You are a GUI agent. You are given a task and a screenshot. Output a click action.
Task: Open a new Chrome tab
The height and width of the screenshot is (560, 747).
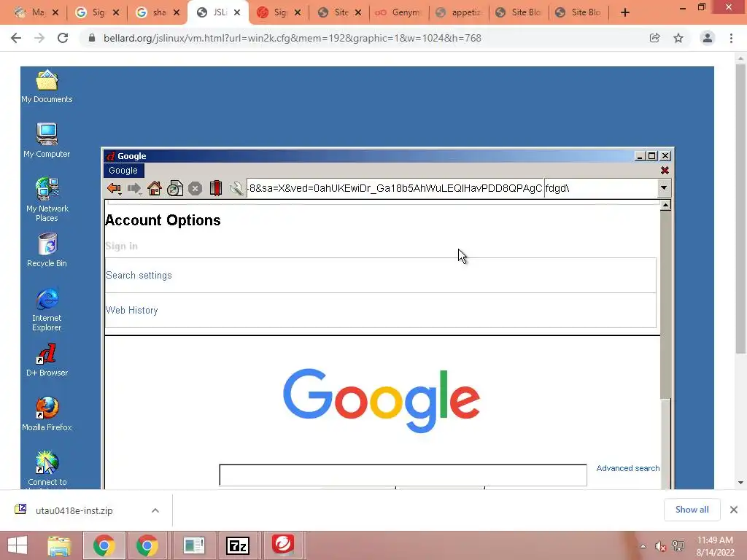pyautogui.click(x=625, y=12)
